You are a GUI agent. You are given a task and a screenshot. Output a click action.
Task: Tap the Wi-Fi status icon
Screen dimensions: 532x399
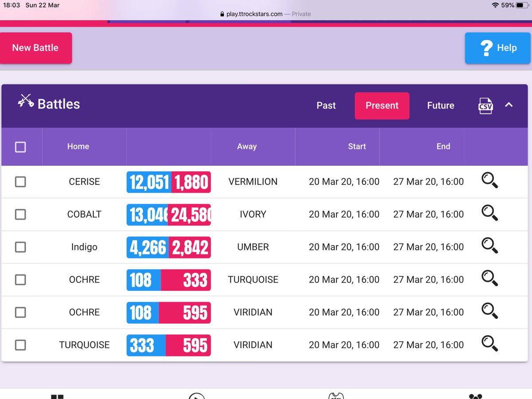(495, 5)
